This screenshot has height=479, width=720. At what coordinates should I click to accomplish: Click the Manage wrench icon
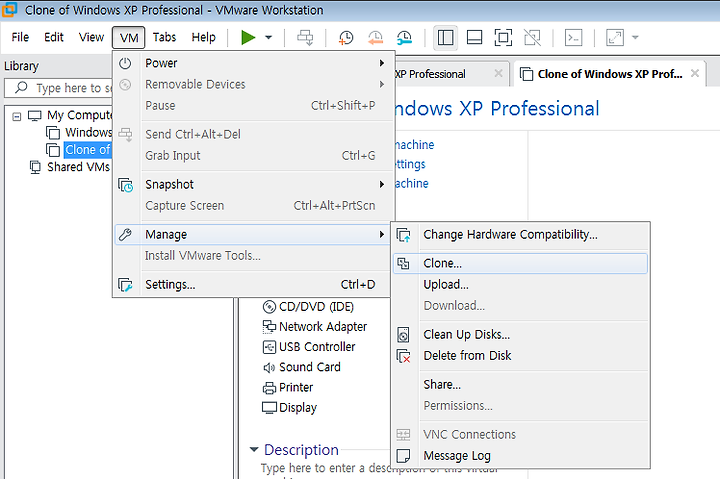125,235
